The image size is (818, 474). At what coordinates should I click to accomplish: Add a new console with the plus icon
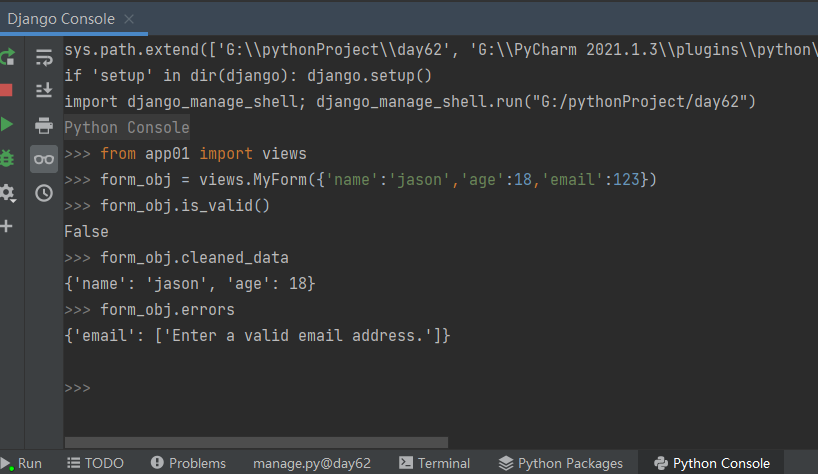click(7, 226)
